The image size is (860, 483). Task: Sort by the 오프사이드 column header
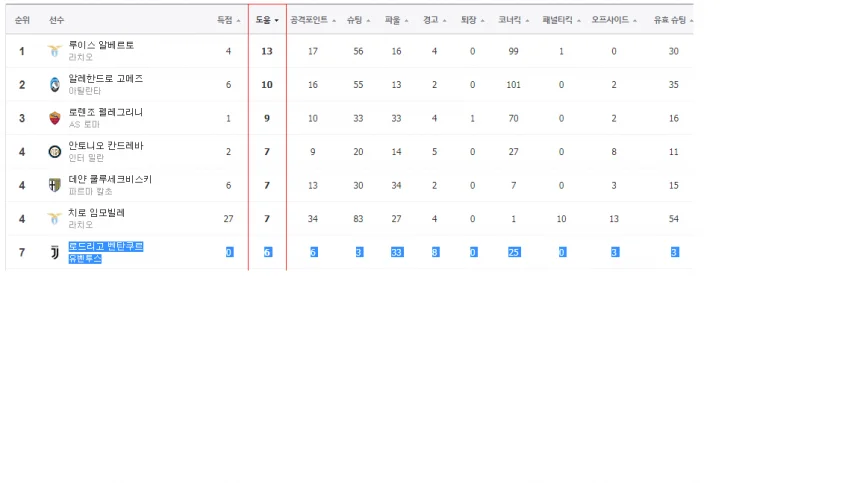pos(614,20)
